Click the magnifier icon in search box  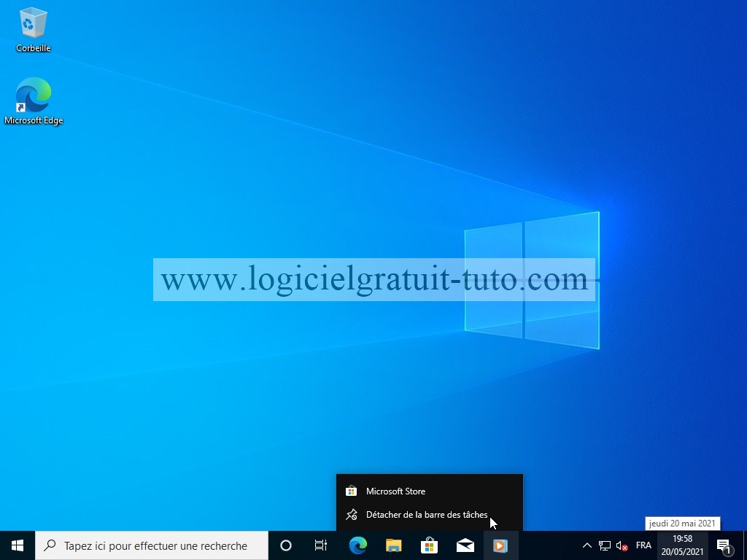point(50,545)
